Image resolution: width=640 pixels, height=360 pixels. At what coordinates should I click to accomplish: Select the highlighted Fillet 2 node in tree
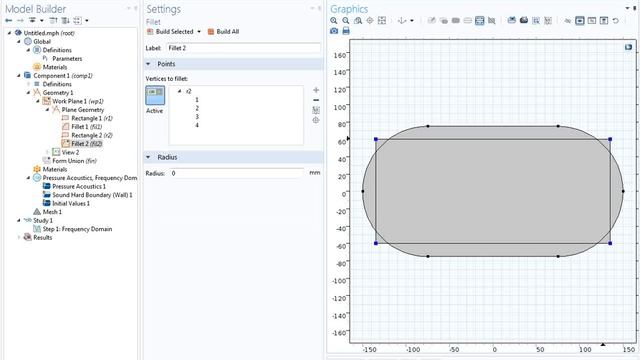pos(87,144)
